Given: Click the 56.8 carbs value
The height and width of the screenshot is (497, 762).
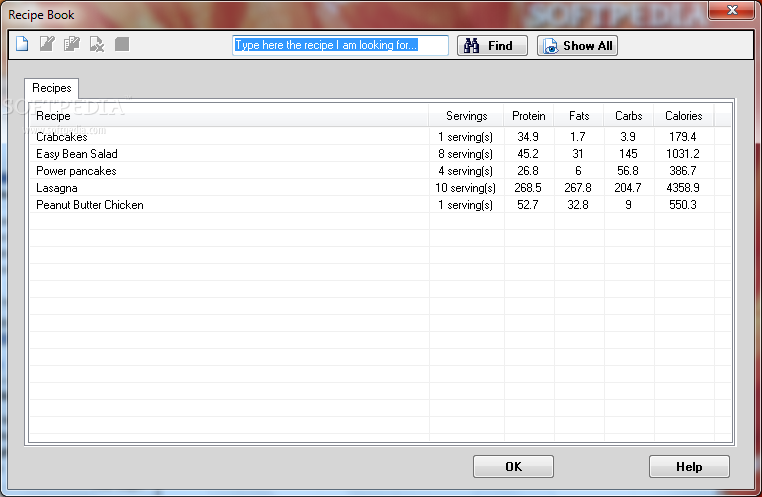Looking at the screenshot, I should 628,171.
